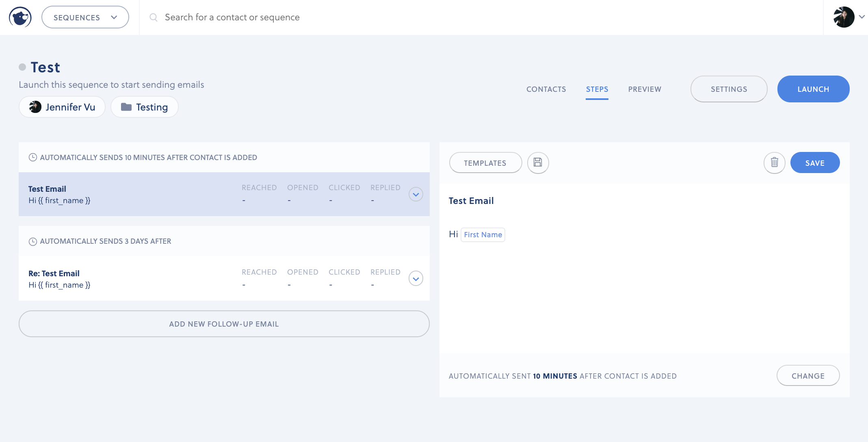
Task: Click the bear logo home icon
Action: coord(20,17)
